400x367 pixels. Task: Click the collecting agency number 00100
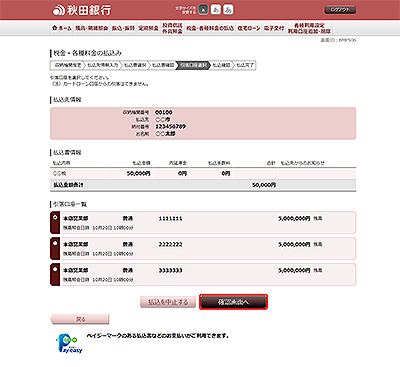[164, 112]
